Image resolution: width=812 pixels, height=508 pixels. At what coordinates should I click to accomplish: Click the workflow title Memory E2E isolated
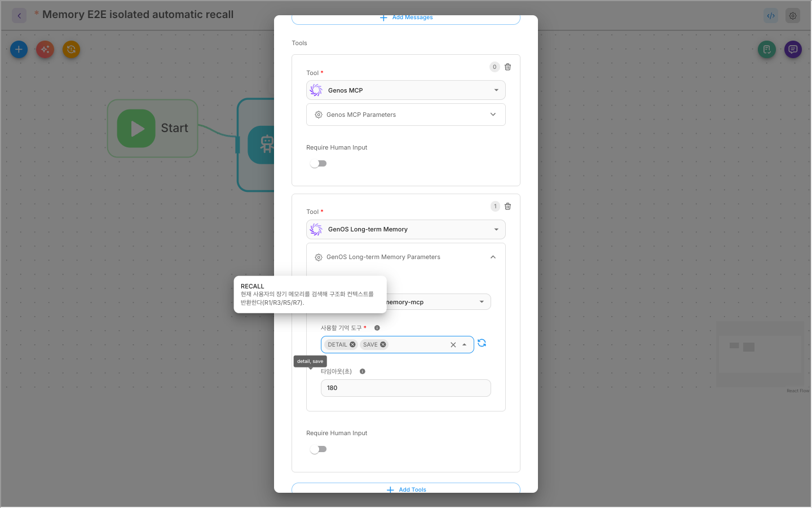click(x=138, y=15)
